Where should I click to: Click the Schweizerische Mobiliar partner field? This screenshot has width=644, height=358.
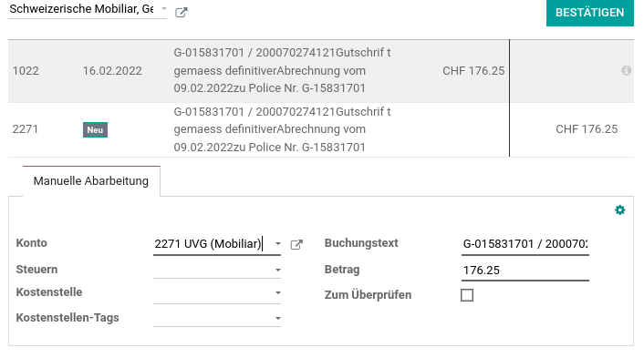coord(82,9)
